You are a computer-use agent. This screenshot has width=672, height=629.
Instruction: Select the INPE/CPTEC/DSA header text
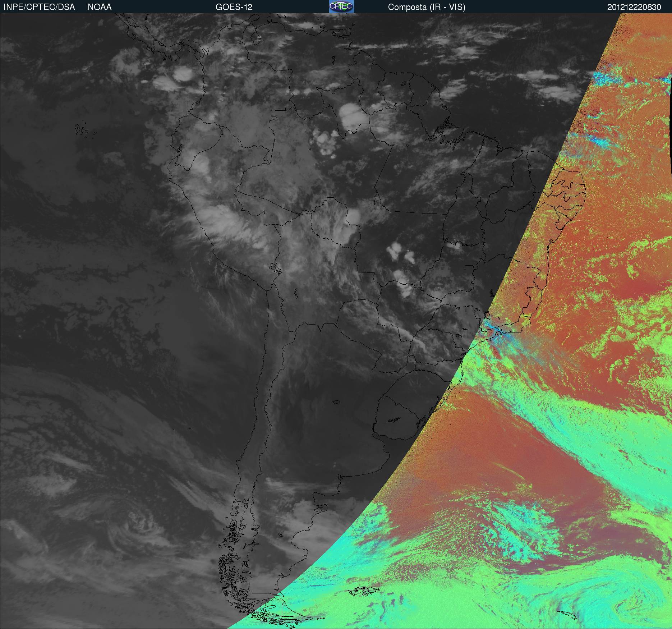coord(39,7)
